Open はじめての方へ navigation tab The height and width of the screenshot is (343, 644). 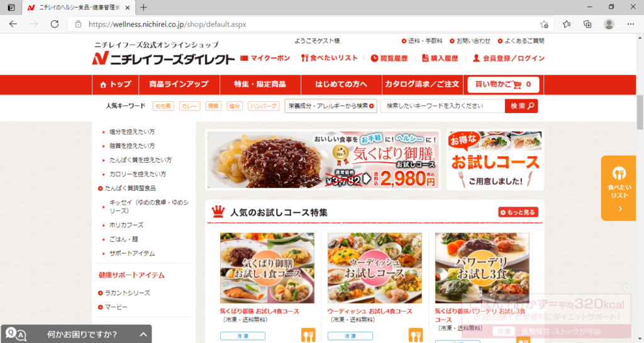pos(341,85)
